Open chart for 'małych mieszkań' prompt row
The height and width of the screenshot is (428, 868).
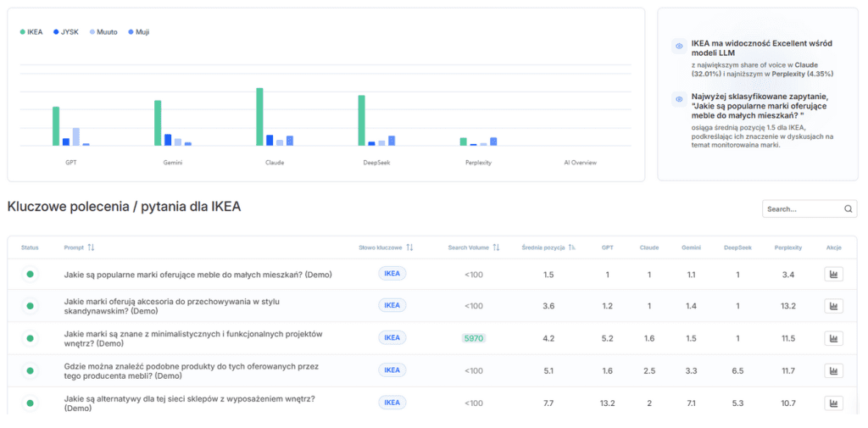[833, 274]
